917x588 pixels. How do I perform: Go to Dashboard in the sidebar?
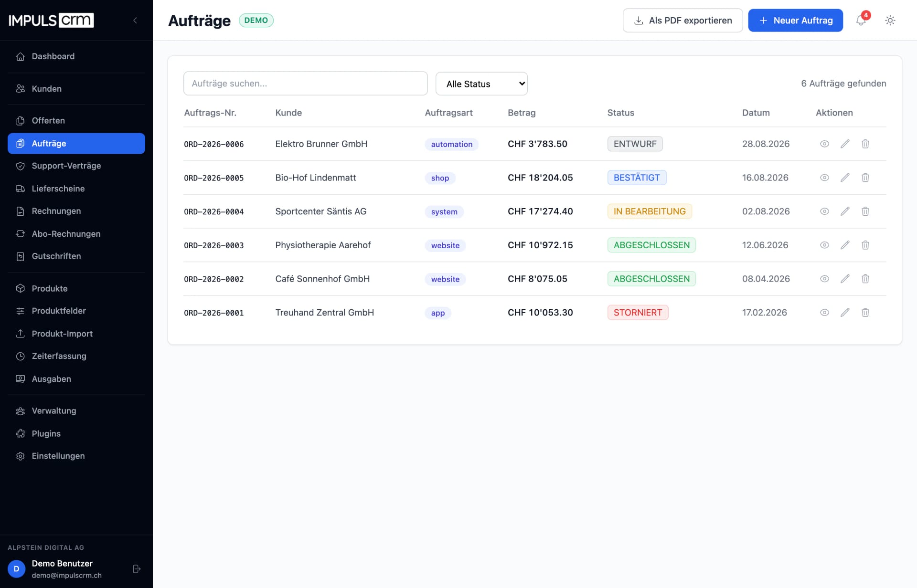pos(76,56)
